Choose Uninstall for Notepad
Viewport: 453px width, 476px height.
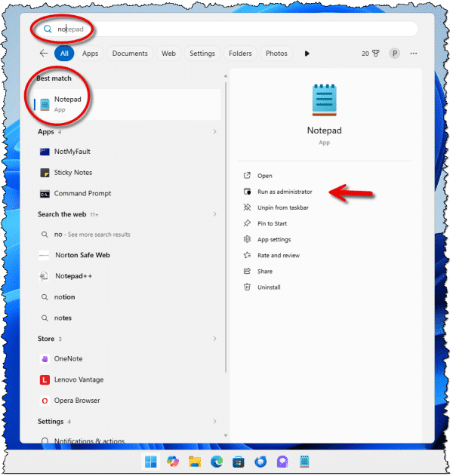tap(269, 287)
